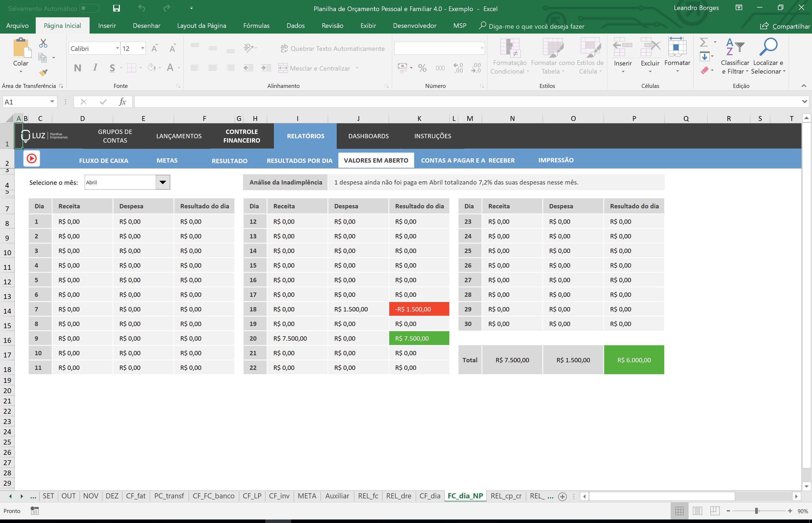Screen dimensions: 812x523
Task: Click the Compartilhar button
Action: tap(785, 26)
